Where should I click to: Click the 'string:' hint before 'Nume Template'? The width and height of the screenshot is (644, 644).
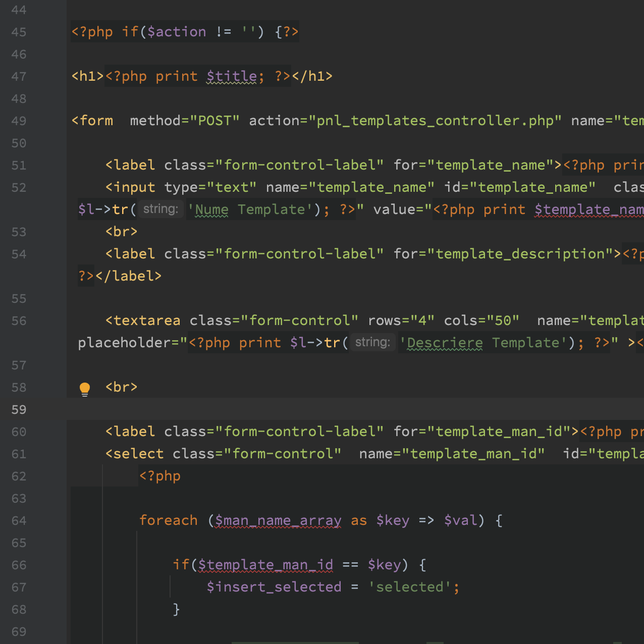(160, 209)
